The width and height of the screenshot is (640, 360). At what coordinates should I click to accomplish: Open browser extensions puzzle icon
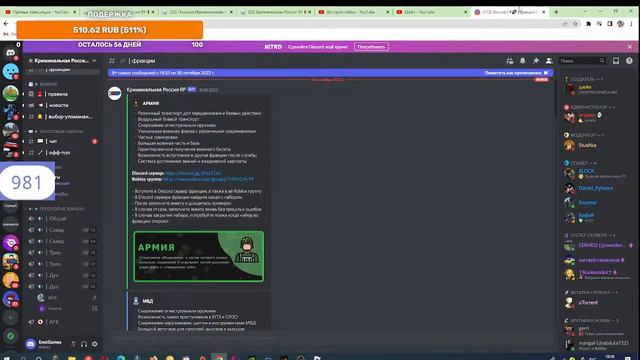pos(588,24)
